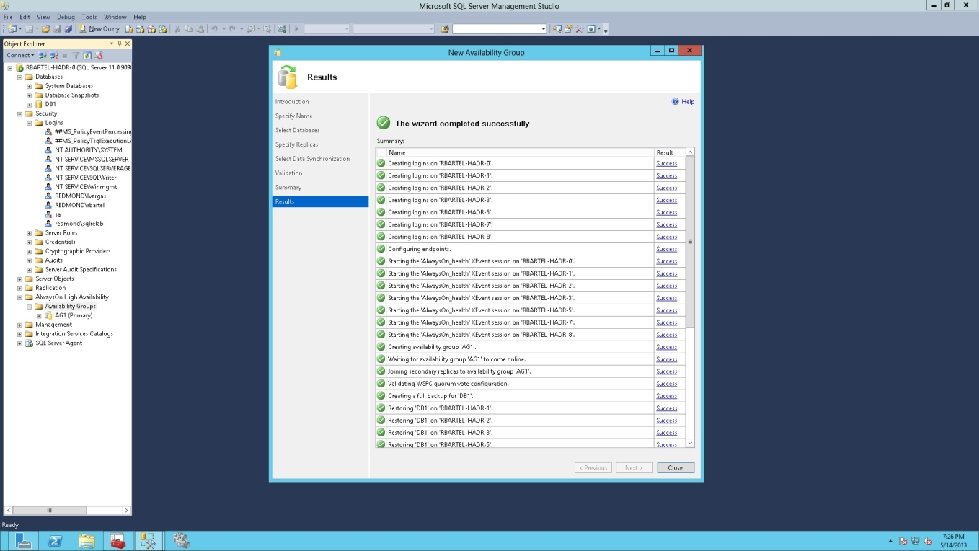
Task: Click Success link for full backup of DB1
Action: [x=667, y=396]
